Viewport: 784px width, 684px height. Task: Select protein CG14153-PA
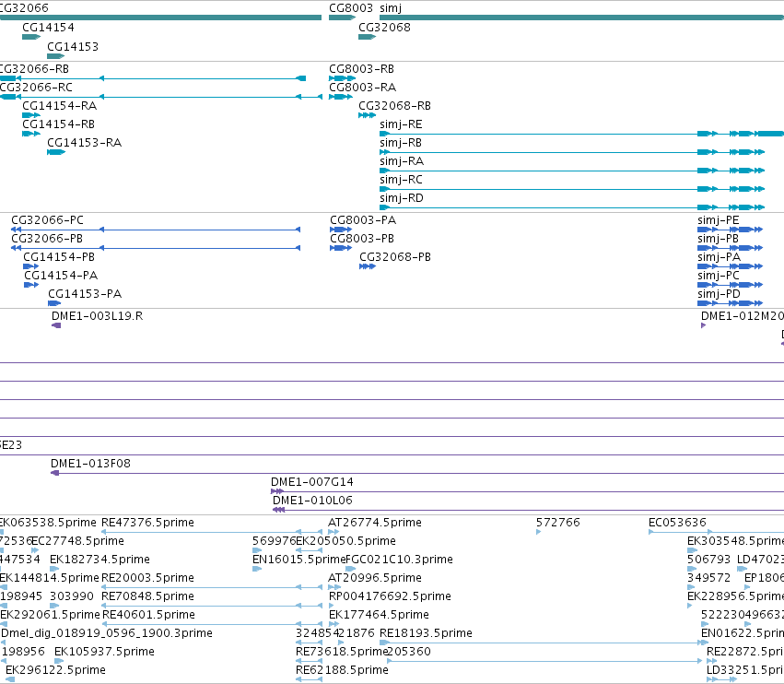(85, 294)
